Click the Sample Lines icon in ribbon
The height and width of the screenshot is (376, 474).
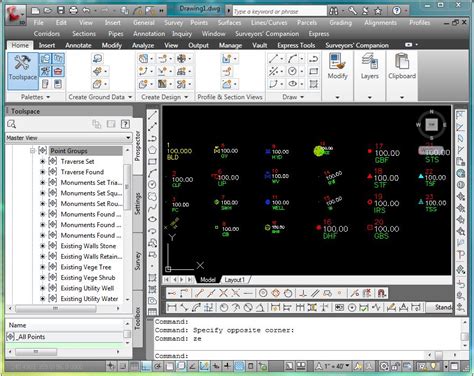[x=227, y=71]
